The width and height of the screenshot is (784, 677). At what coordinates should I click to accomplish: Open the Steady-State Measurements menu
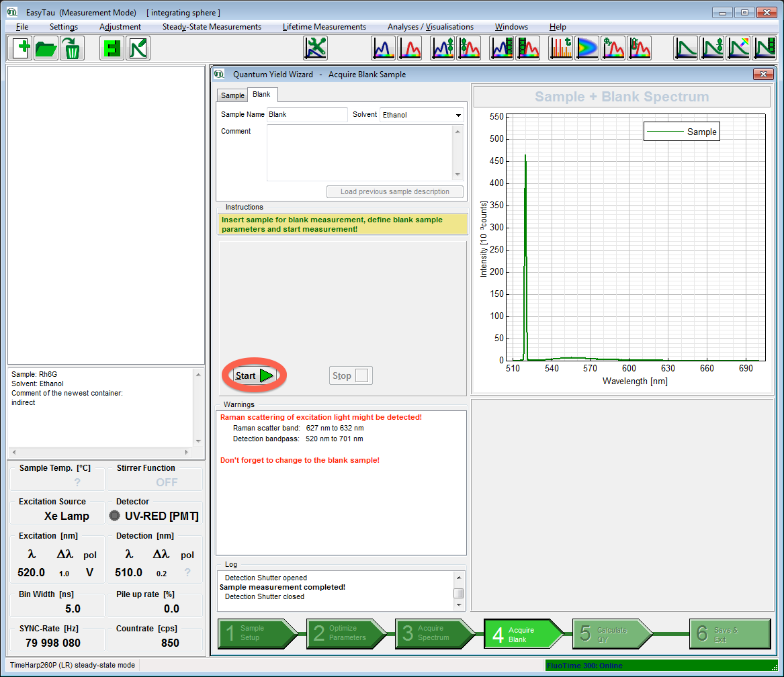click(x=212, y=27)
